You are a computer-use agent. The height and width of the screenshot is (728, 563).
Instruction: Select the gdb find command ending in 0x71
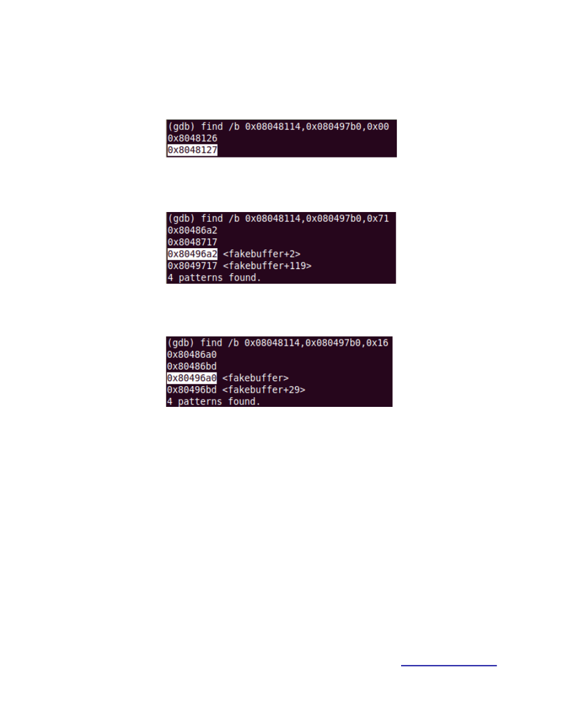pyautogui.click(x=278, y=218)
